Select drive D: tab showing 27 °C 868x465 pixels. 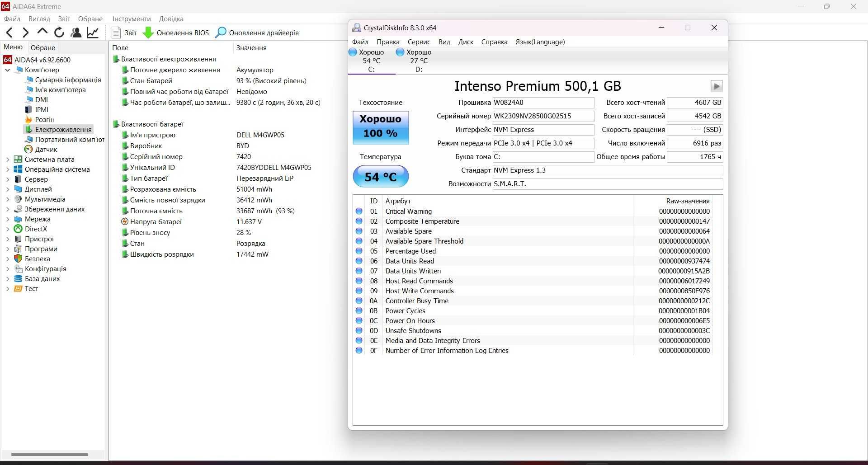[x=419, y=61]
